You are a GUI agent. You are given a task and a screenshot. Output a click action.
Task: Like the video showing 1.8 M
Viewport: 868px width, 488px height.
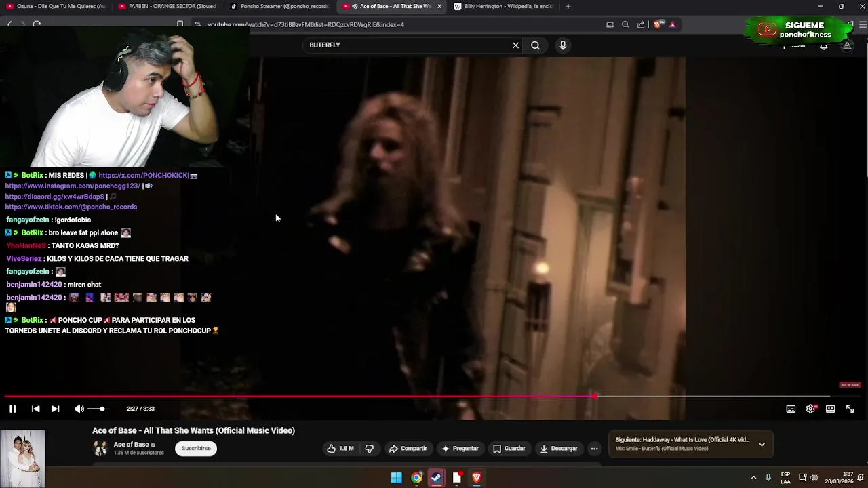click(x=340, y=448)
